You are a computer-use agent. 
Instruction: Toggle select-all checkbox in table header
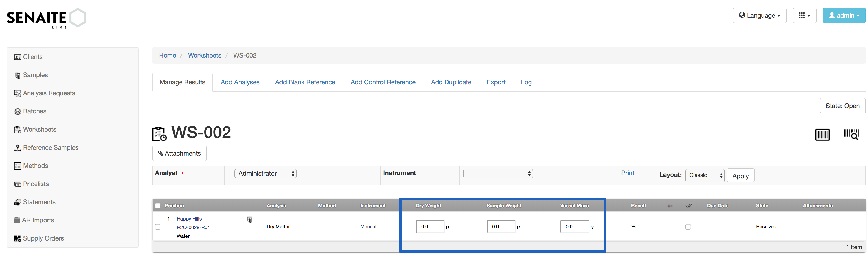(x=158, y=205)
